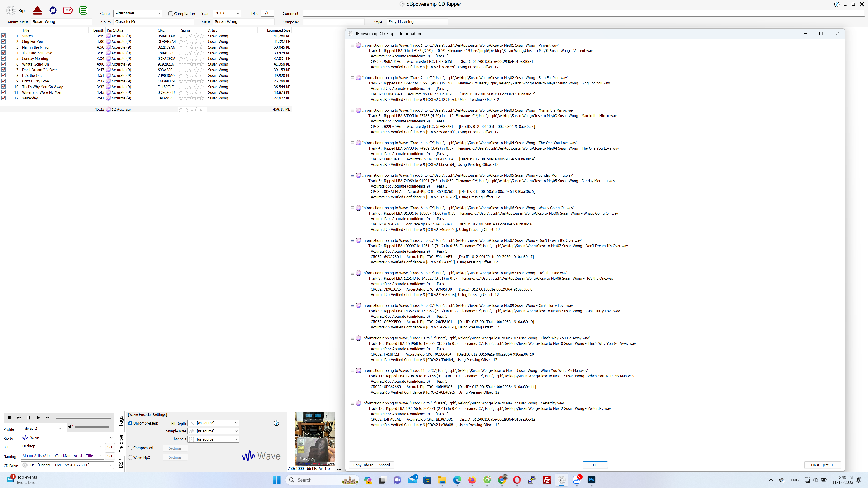
Task: Open the Path Desktop dropdown
Action: [62, 446]
